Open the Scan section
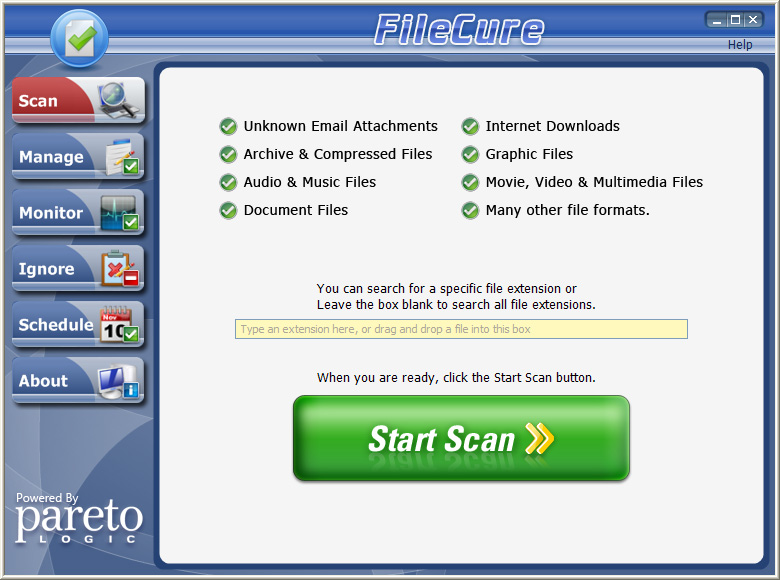The width and height of the screenshot is (780, 580). click(x=78, y=100)
